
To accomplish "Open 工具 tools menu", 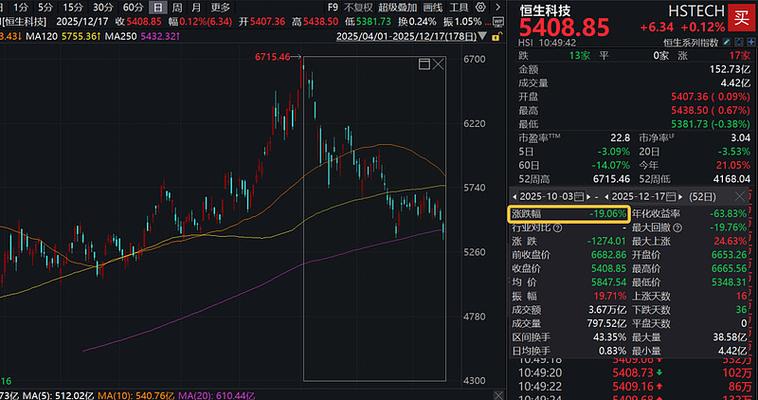I will click(x=459, y=7).
